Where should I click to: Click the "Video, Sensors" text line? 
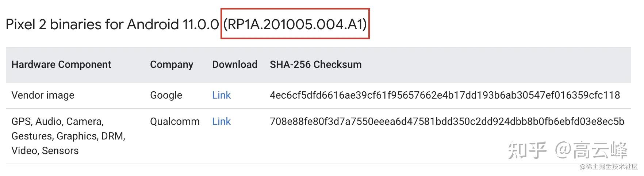click(x=45, y=151)
